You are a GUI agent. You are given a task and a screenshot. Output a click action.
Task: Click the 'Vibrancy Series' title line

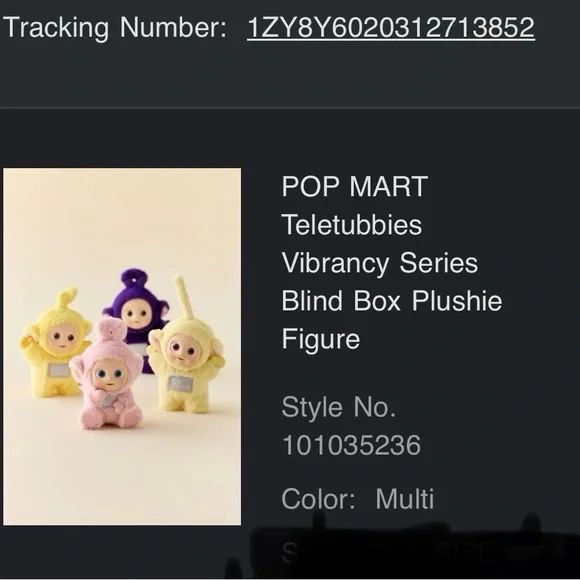coord(380,263)
